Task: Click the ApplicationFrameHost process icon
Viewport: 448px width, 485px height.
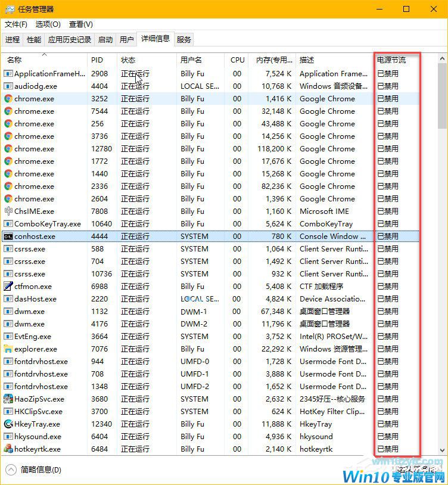Action: pyautogui.click(x=8, y=74)
